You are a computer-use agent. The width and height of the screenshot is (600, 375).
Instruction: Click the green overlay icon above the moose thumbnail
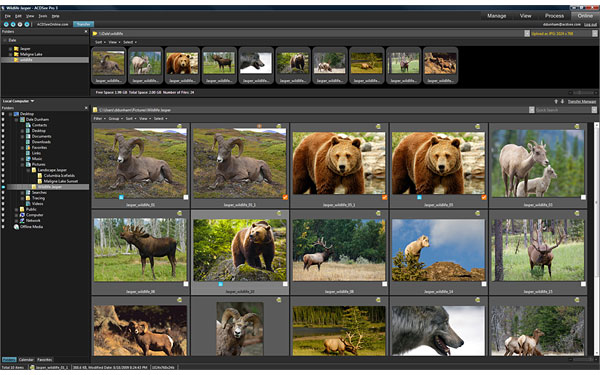[179, 213]
